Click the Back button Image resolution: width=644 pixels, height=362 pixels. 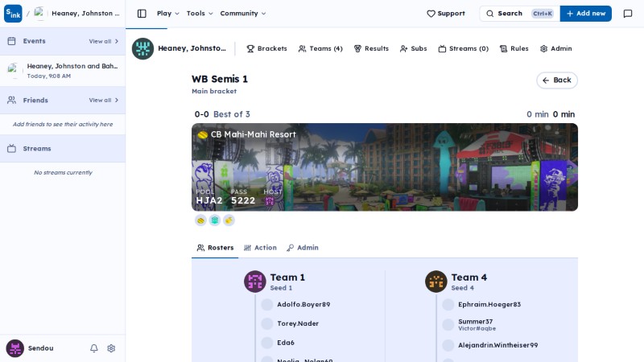coord(557,80)
